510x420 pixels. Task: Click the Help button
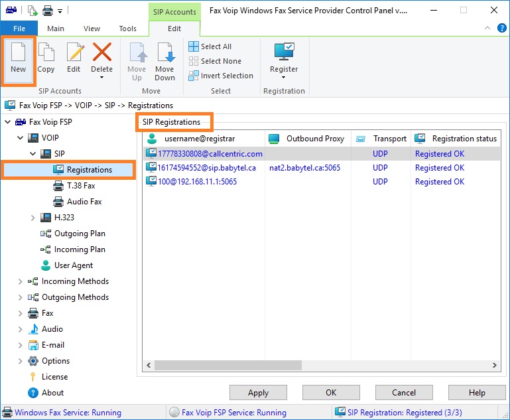[x=477, y=393]
